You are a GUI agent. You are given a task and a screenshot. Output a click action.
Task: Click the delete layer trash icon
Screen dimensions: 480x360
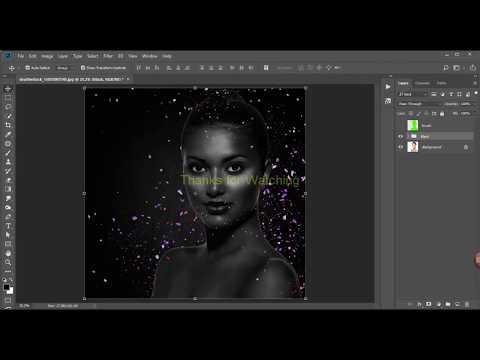[x=467, y=304]
